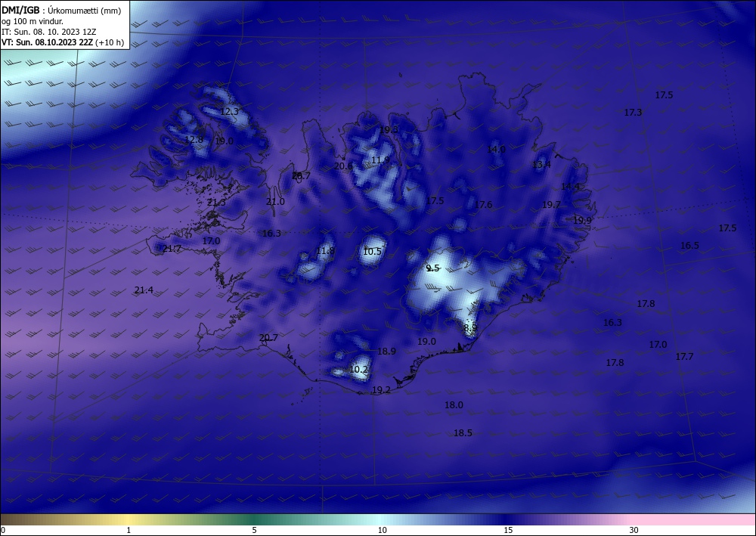This screenshot has height=536, width=756.
Task: Click the 8.9 map value
Action: [470, 328]
